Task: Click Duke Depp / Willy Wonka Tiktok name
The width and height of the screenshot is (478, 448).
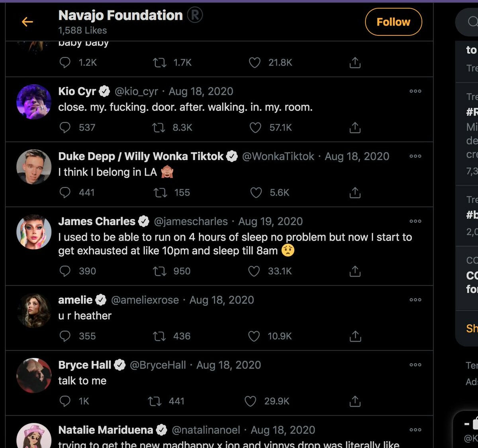Action: tap(141, 156)
